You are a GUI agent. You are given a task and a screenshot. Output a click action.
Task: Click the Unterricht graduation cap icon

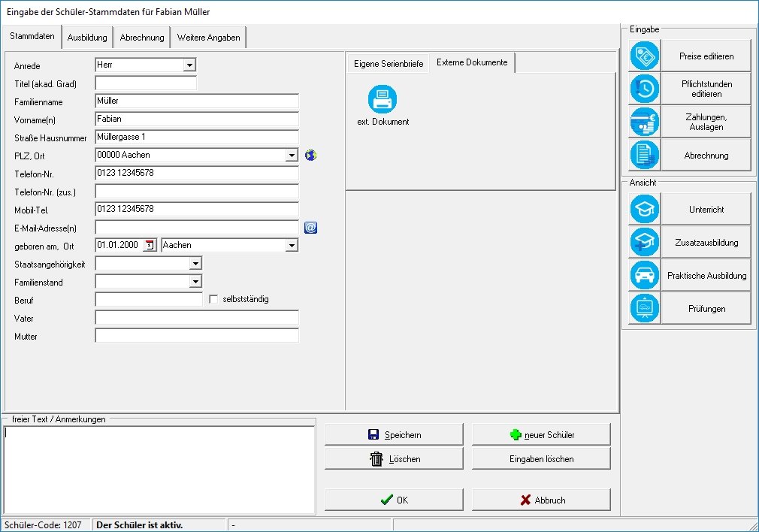click(x=644, y=209)
